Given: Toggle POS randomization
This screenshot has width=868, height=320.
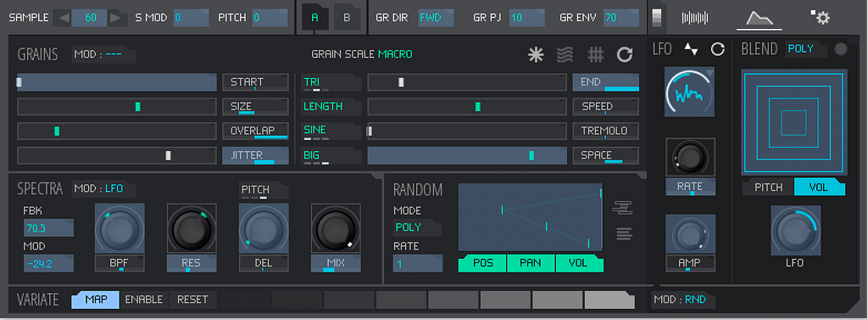Looking at the screenshot, I should (482, 263).
